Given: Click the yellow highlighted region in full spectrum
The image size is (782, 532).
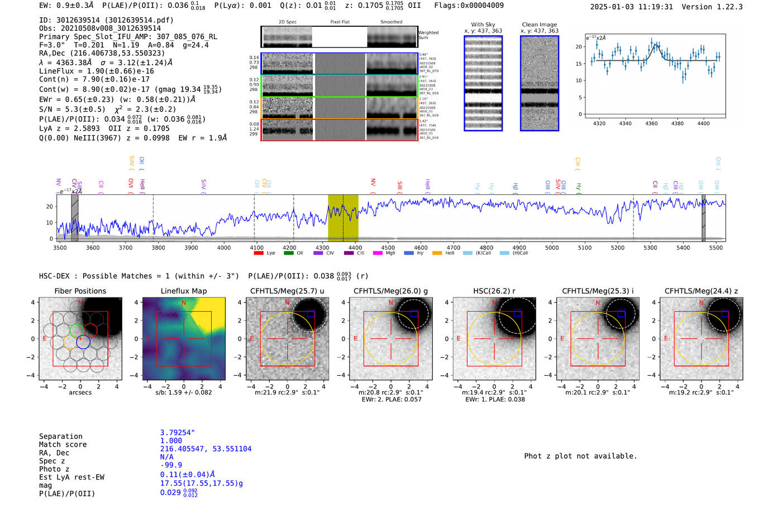Looking at the screenshot, I should pyautogui.click(x=343, y=218).
